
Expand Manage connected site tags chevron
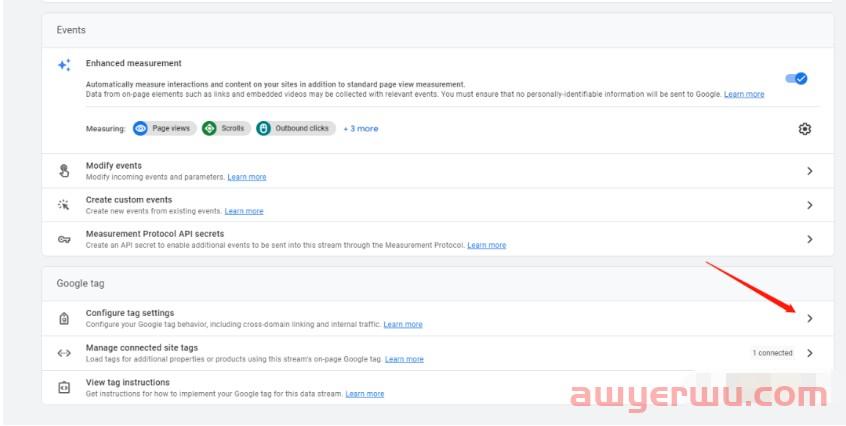[810, 353]
